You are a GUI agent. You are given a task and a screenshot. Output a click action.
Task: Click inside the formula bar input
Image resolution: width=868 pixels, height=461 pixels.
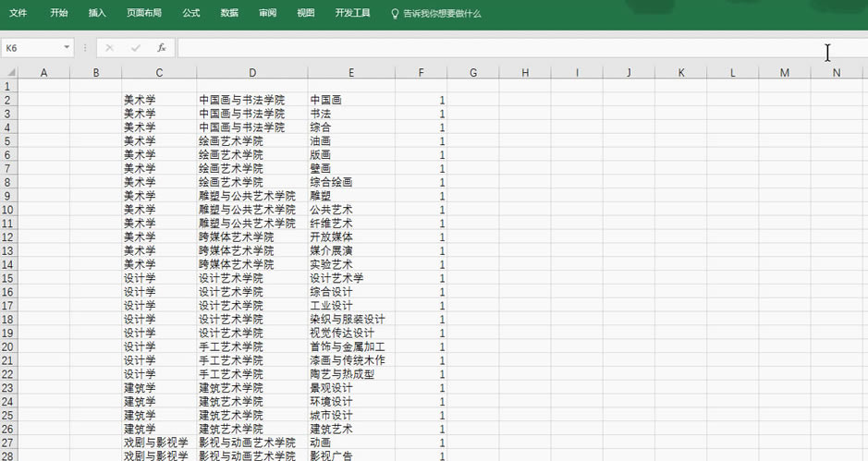pyautogui.click(x=499, y=47)
